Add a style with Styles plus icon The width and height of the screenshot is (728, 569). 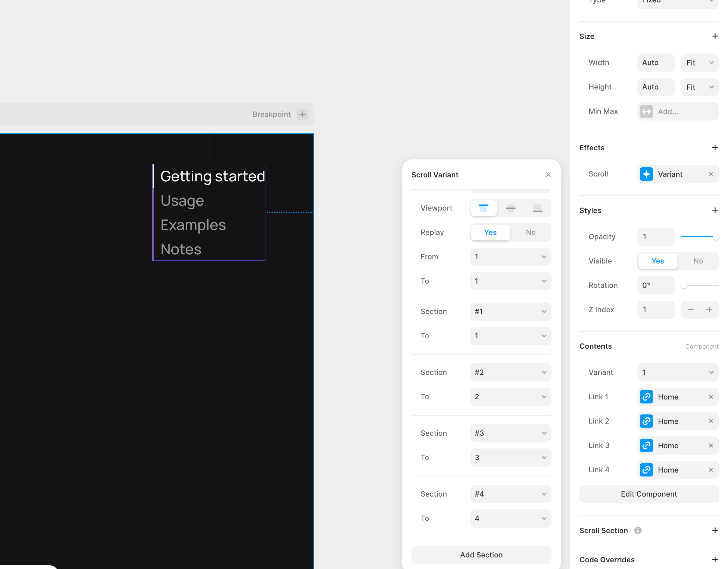pos(715,210)
